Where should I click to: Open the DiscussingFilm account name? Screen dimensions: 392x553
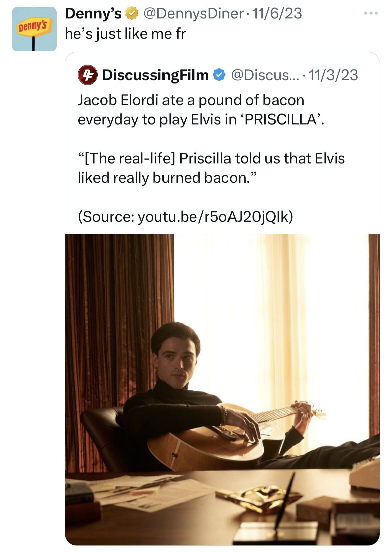[155, 75]
